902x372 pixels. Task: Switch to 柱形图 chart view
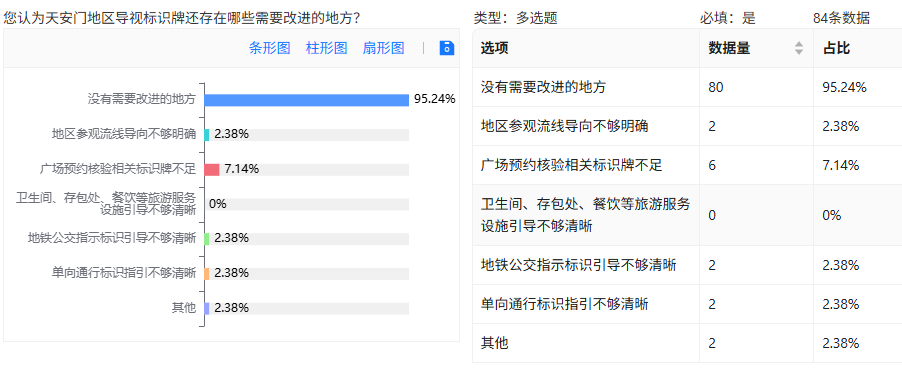point(326,48)
